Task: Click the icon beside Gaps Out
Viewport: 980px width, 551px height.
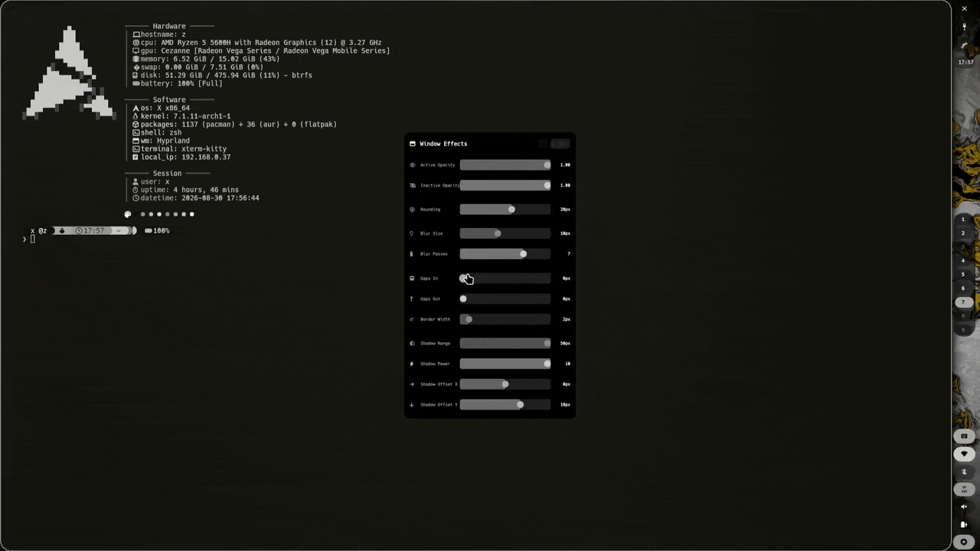Action: [x=412, y=298]
